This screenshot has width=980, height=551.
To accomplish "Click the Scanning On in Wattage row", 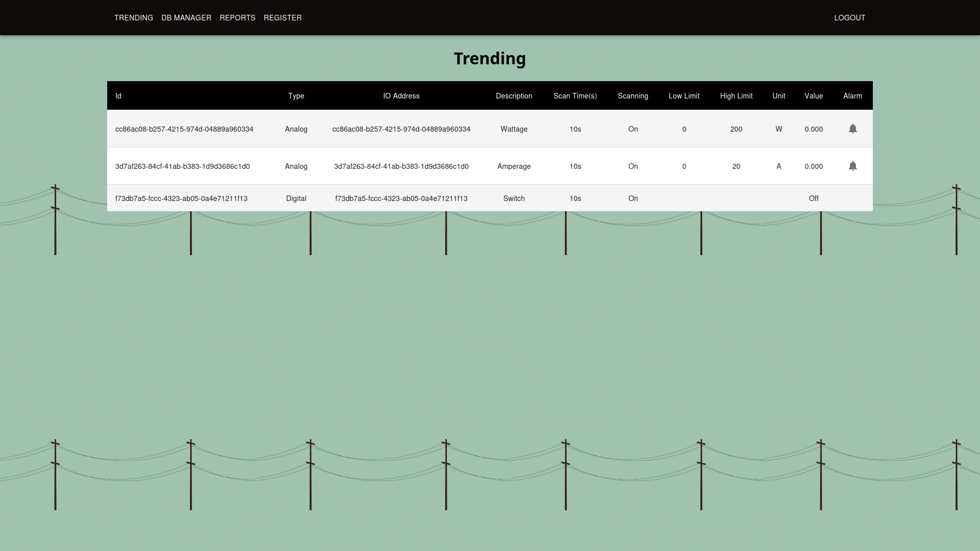I will point(633,129).
